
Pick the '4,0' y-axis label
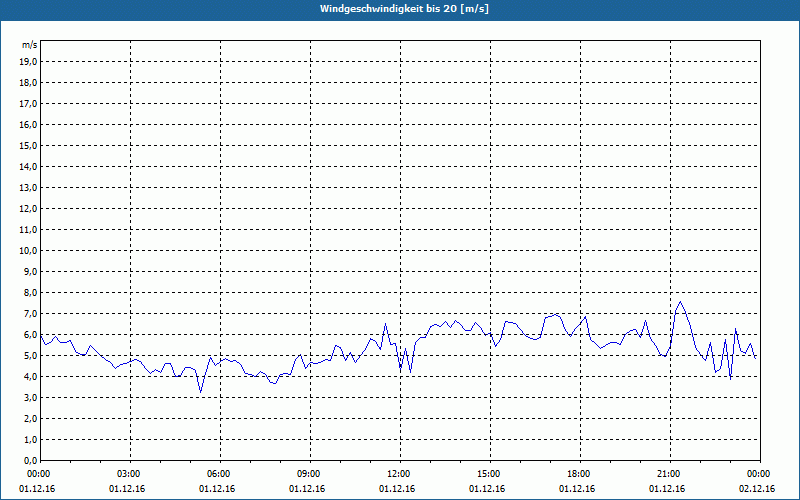tap(31, 377)
